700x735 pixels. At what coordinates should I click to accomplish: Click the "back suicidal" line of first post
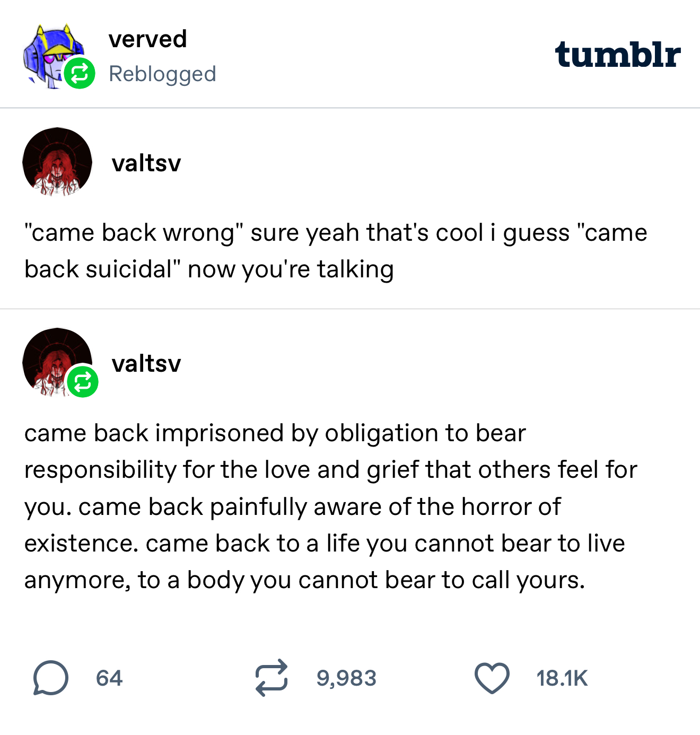(209, 269)
